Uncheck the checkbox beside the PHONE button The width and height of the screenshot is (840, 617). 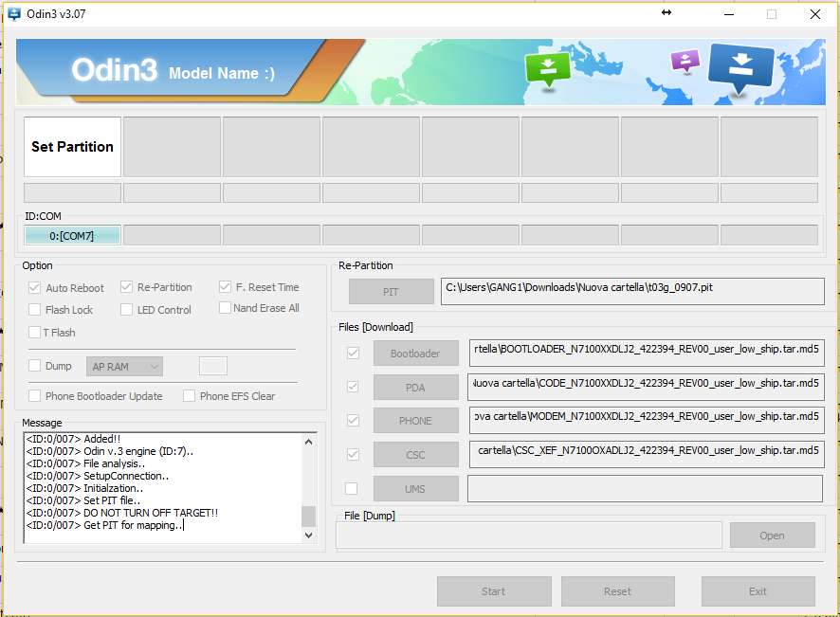pos(353,421)
